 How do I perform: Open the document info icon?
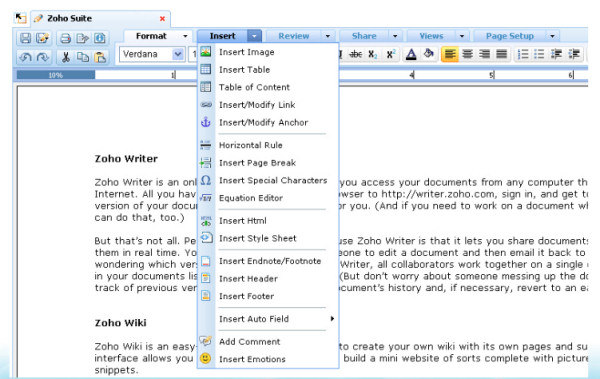coord(99,38)
